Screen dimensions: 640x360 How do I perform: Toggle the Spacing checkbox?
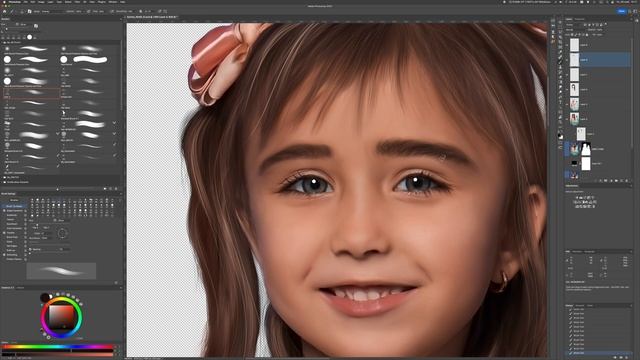[x=30, y=249]
